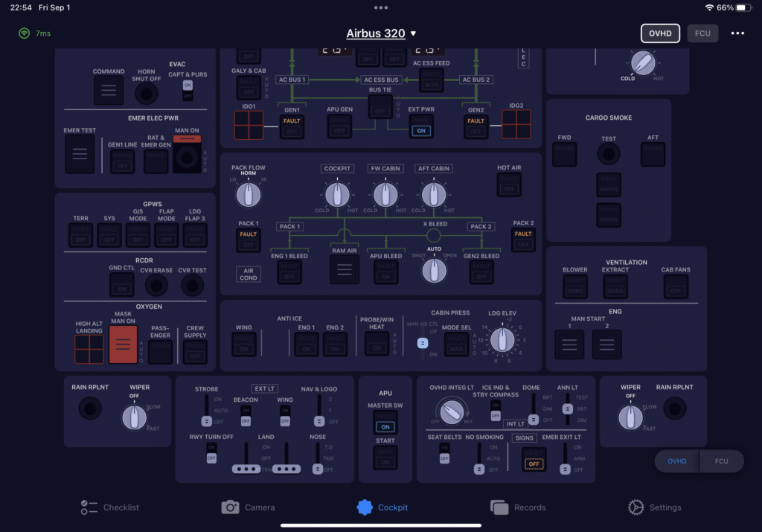The height and width of the screenshot is (532, 762).
Task: Select the FCU panel button at top
Action: (x=702, y=33)
